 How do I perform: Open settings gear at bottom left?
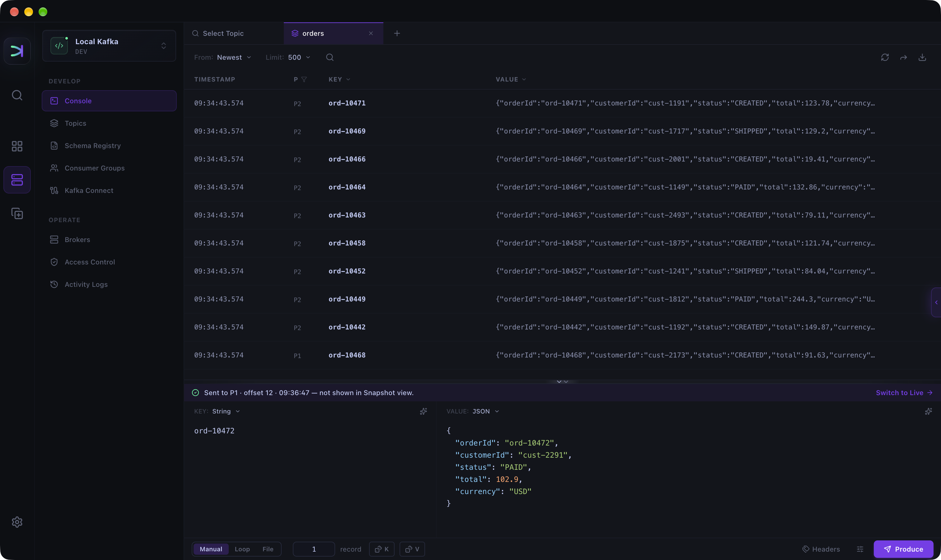(x=17, y=522)
